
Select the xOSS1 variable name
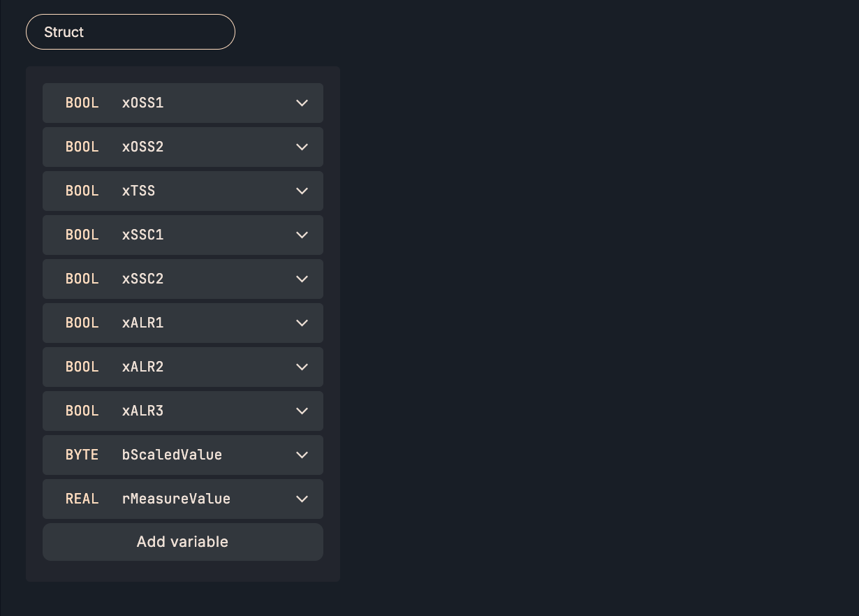click(142, 103)
